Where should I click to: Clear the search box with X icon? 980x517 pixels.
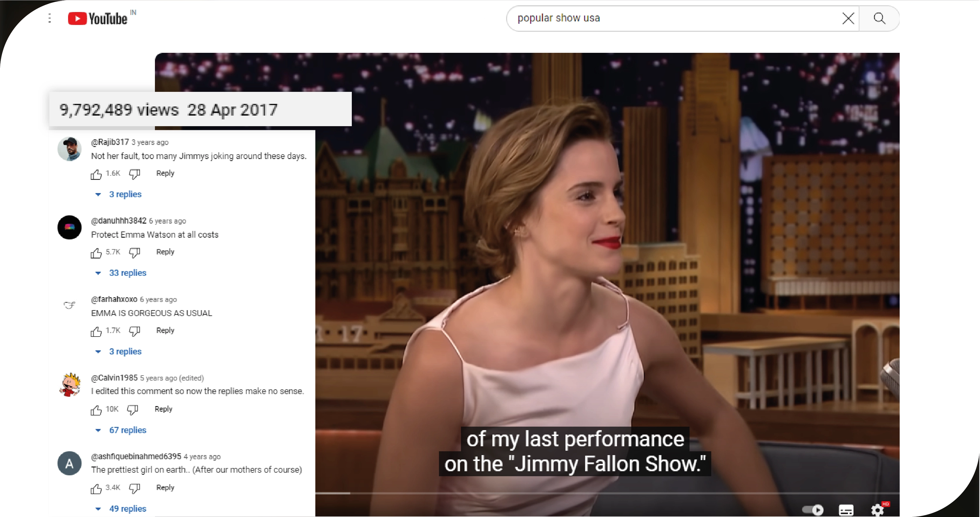848,18
